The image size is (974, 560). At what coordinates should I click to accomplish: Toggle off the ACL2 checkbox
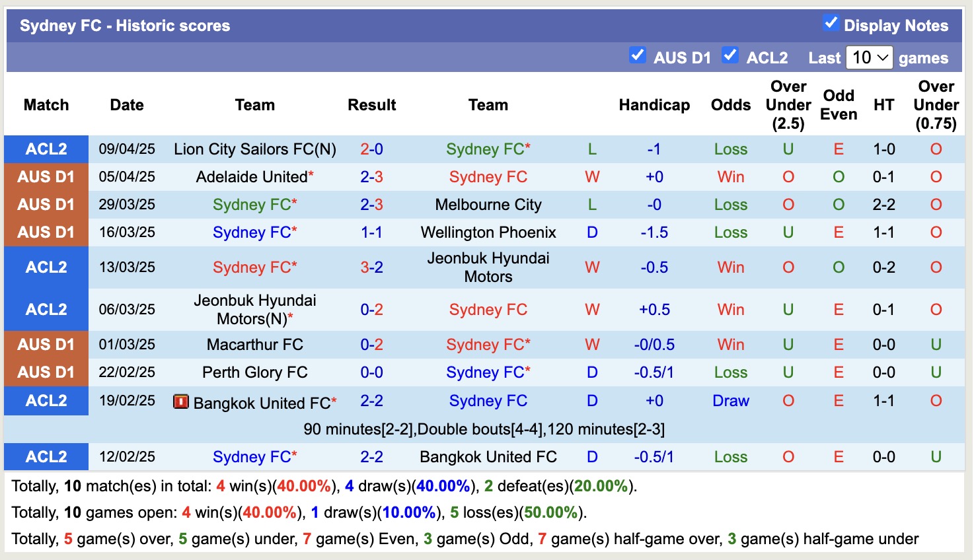pos(730,55)
